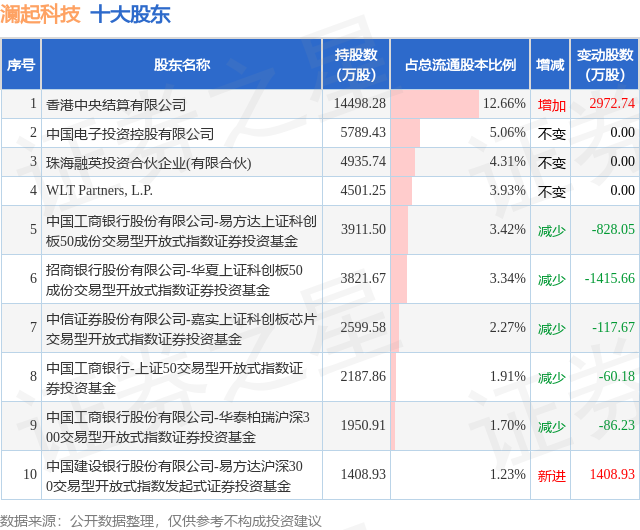Select the 序号 column header

(x=21, y=65)
